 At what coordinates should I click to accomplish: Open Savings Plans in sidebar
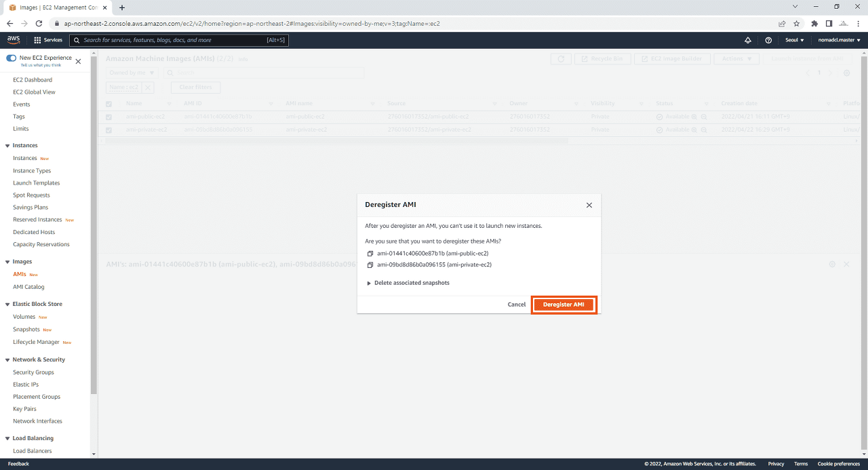31,208
